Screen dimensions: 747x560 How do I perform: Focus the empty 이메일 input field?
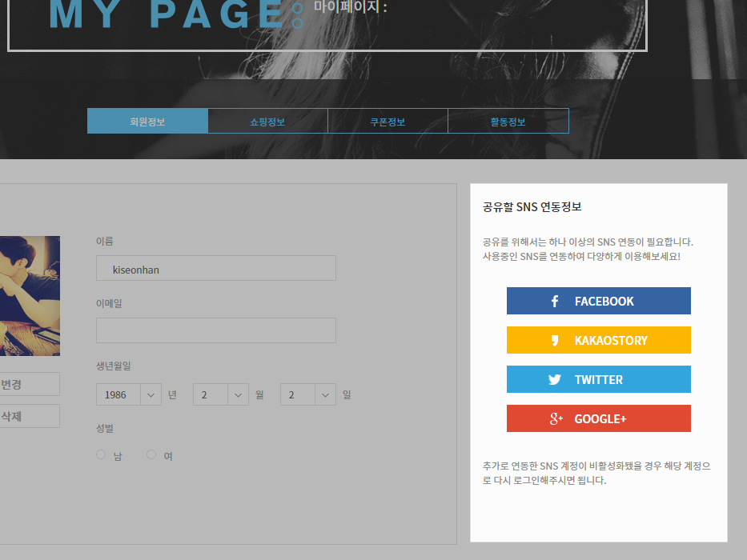tap(215, 330)
